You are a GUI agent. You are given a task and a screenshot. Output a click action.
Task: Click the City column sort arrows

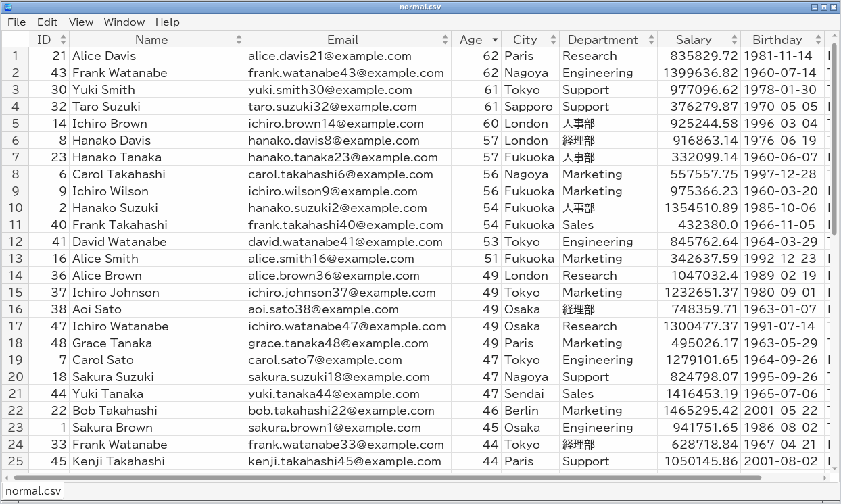tap(553, 40)
